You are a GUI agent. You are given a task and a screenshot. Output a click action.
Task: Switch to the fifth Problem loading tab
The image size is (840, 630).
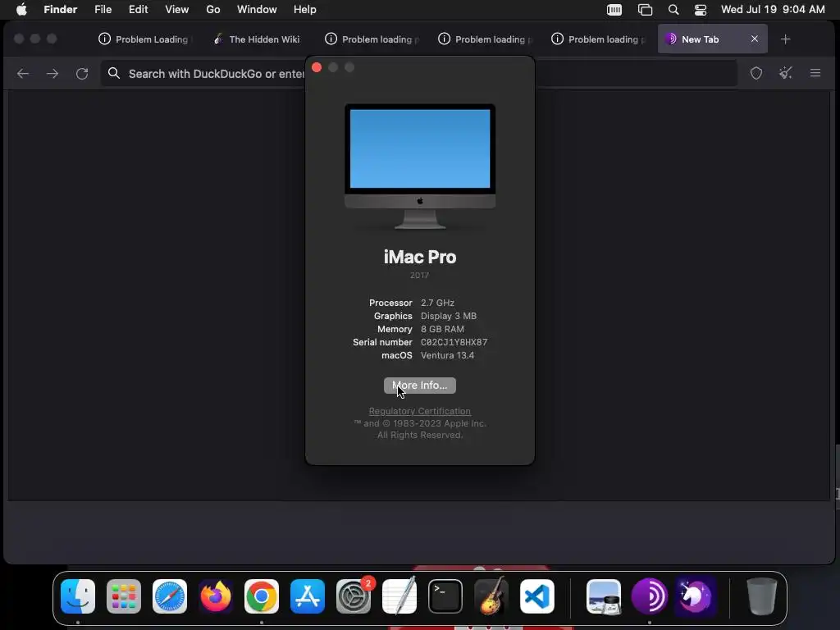(x=598, y=39)
